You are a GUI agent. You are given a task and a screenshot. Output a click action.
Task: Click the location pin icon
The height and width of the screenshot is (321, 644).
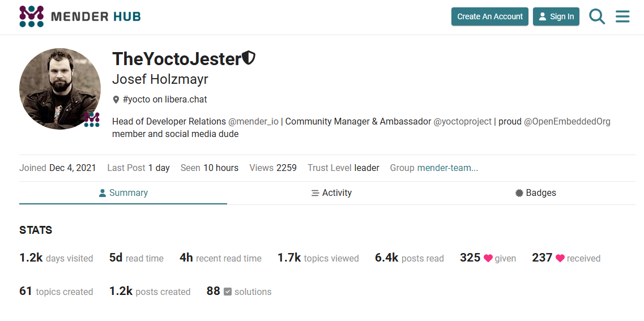(x=116, y=100)
